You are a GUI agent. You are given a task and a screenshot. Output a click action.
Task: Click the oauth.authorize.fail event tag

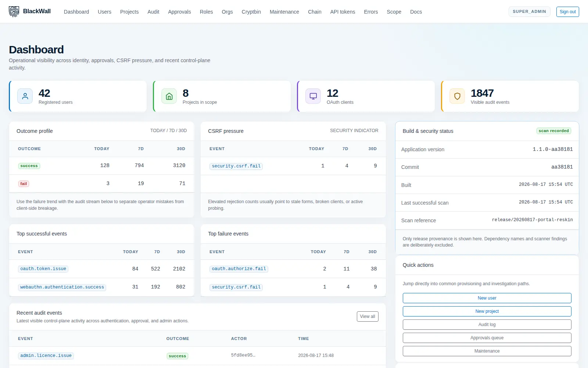click(x=239, y=269)
